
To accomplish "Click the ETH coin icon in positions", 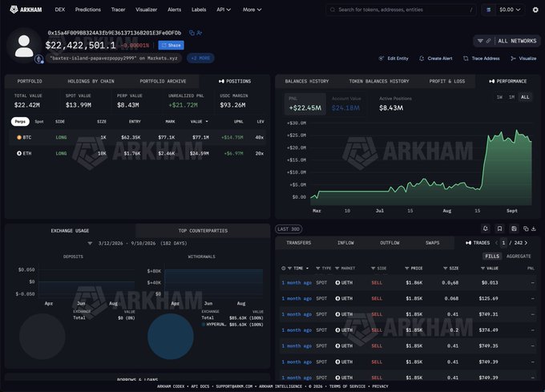I will (x=19, y=153).
